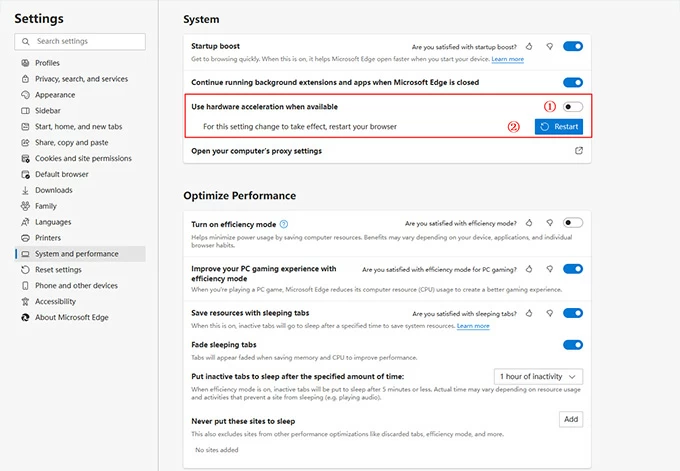Open proxy settings external link icon
The image size is (680, 471).
pos(578,151)
